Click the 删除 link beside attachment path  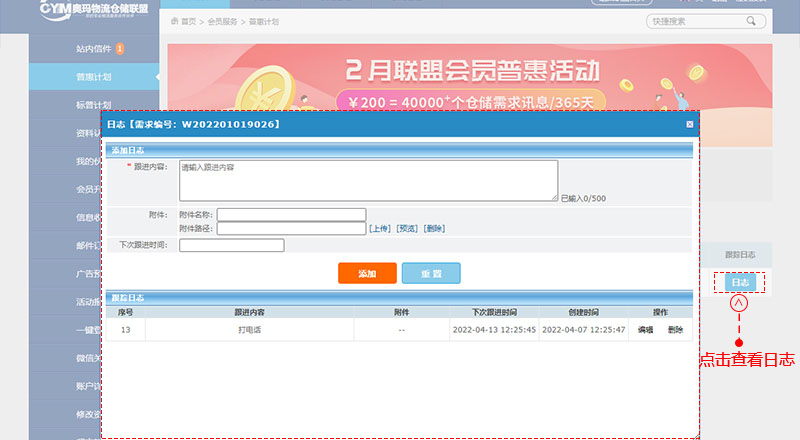pos(434,228)
